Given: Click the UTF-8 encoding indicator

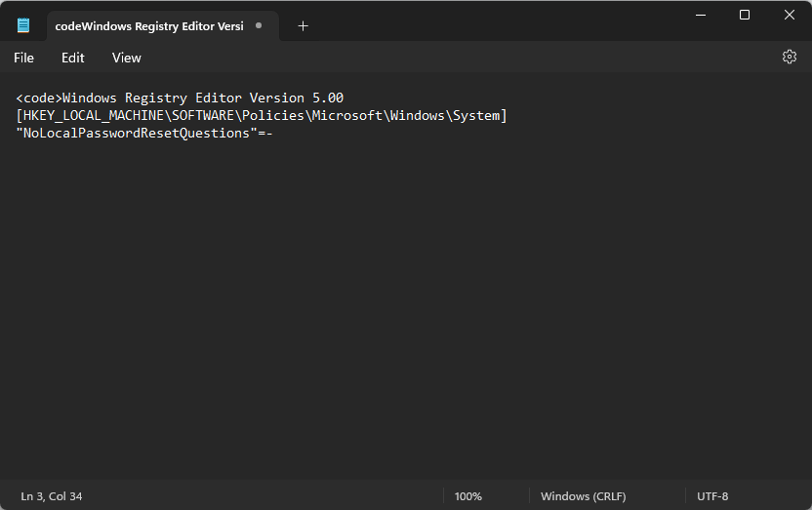Looking at the screenshot, I should click(x=712, y=496).
